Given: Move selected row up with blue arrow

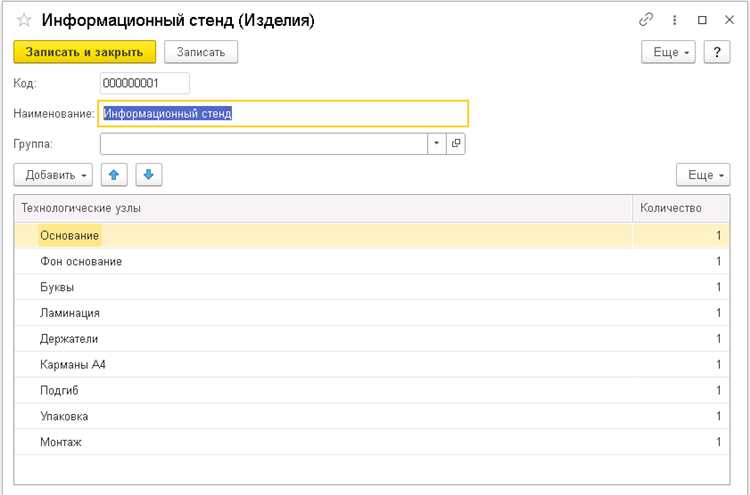Looking at the screenshot, I should tap(114, 175).
